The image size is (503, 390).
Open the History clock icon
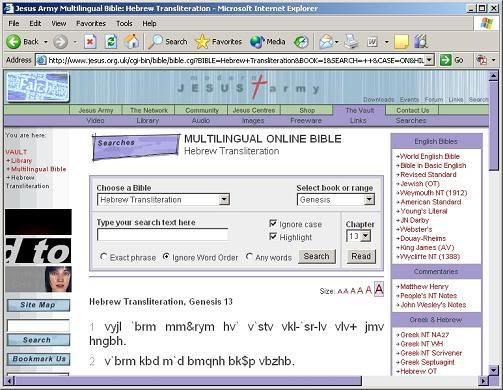[301, 42]
